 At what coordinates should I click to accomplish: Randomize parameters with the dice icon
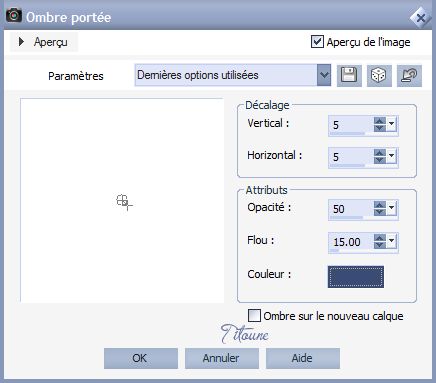(379, 75)
